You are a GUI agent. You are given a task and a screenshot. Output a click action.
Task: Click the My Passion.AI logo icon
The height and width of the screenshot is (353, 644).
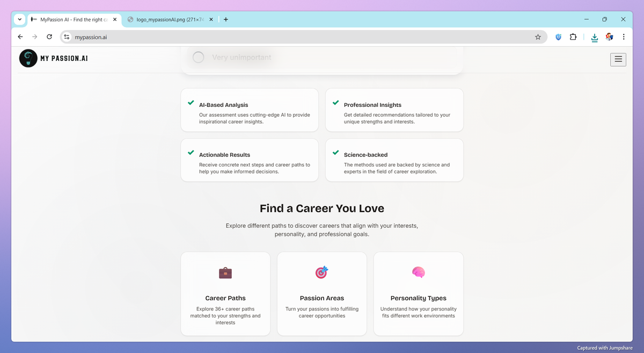coord(28,58)
